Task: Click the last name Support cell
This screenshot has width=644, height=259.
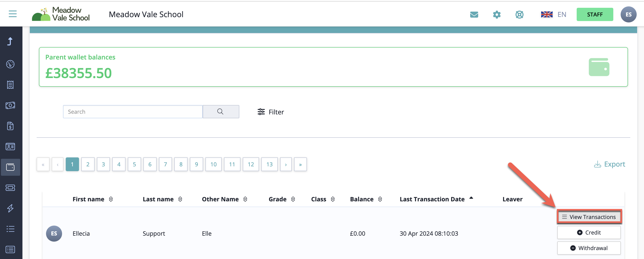Action: coord(154,233)
